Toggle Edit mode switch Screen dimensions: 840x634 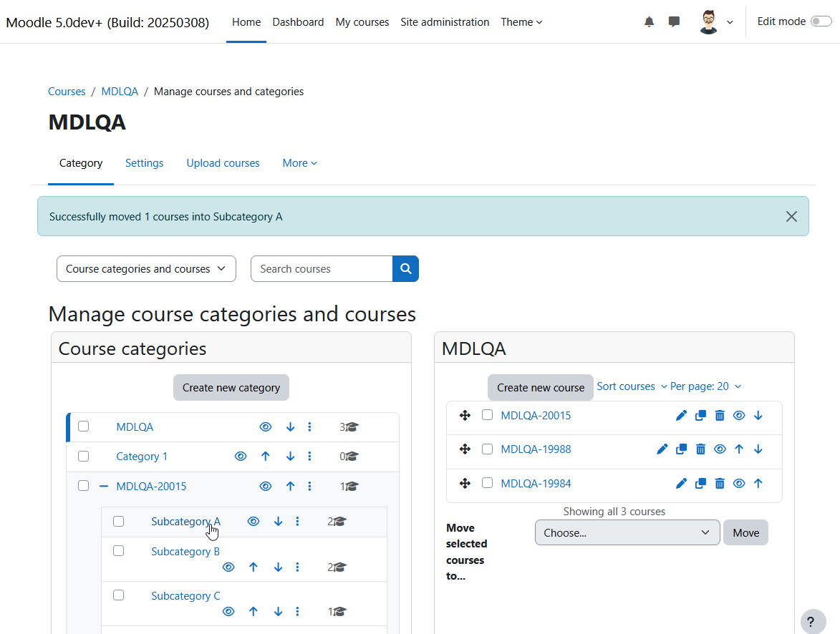[x=821, y=21]
